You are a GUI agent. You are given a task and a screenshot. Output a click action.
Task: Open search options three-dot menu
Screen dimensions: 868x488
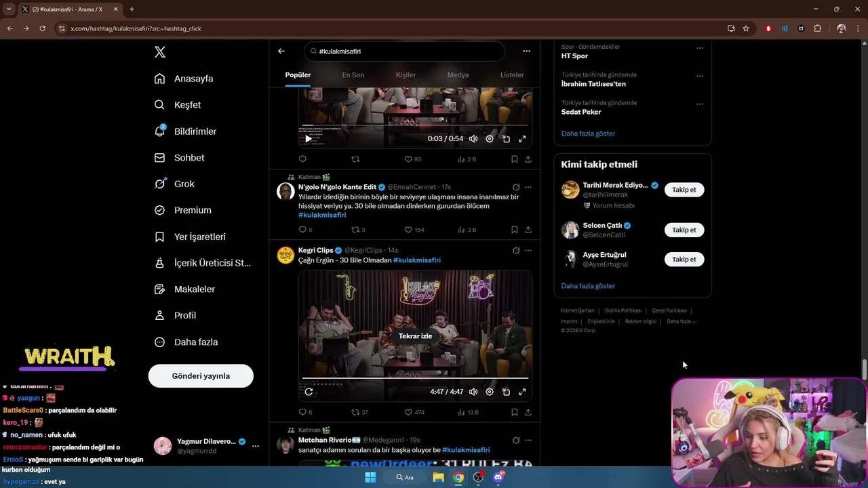(x=526, y=51)
